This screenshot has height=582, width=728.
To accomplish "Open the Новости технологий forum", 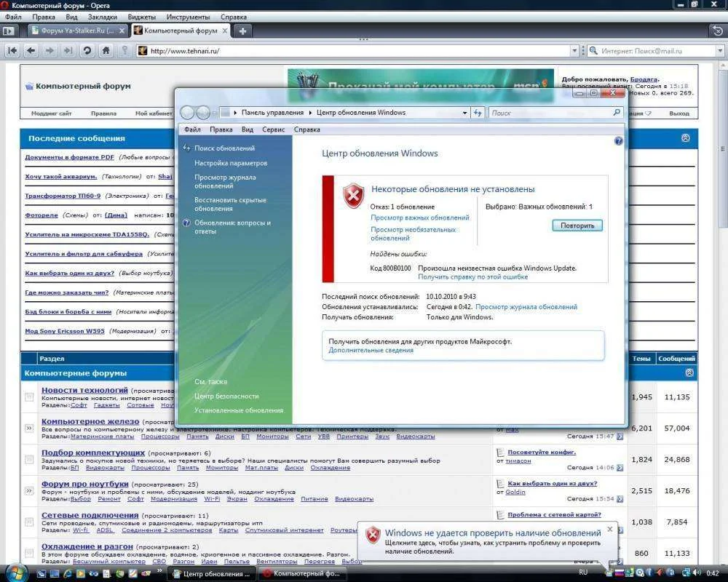I will (x=84, y=390).
